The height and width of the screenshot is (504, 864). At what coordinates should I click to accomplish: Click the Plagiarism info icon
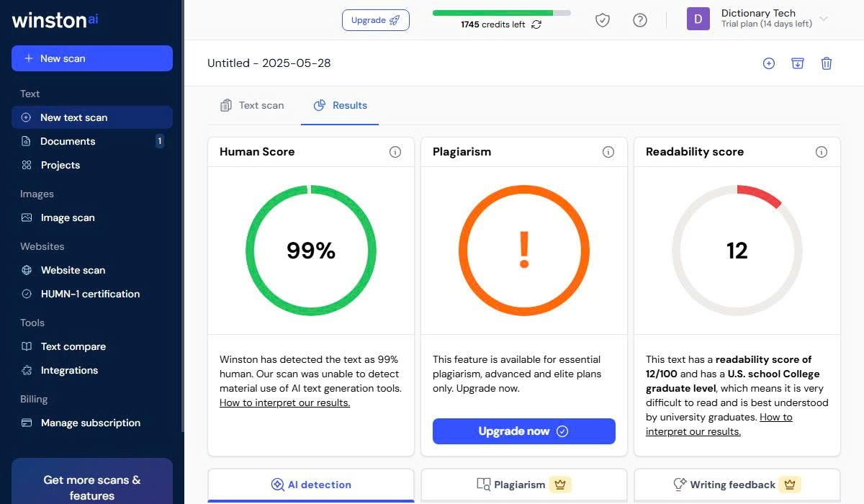[x=608, y=152]
